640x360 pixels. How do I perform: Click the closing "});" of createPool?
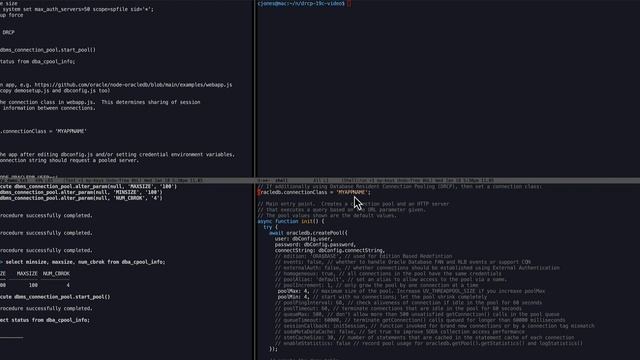273,349
